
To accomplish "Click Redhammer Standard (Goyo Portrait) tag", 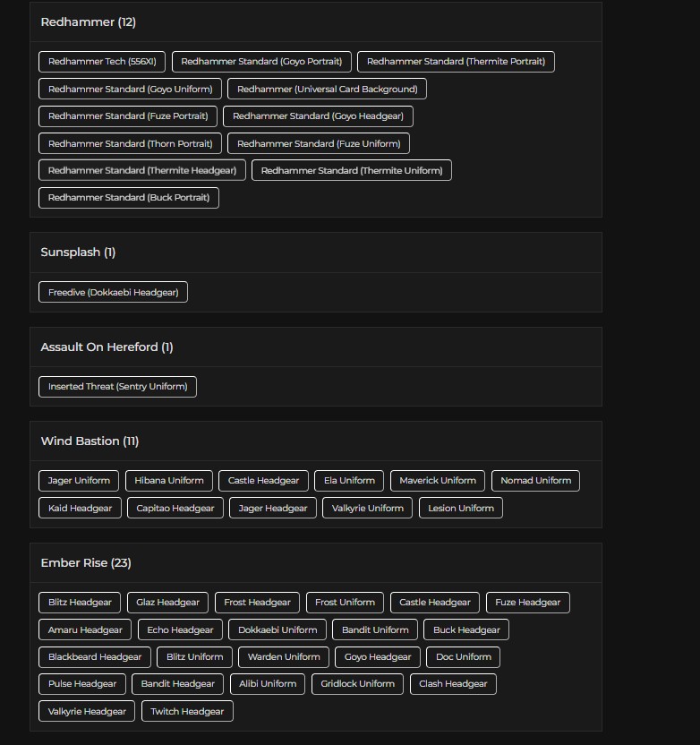I will [x=261, y=62].
